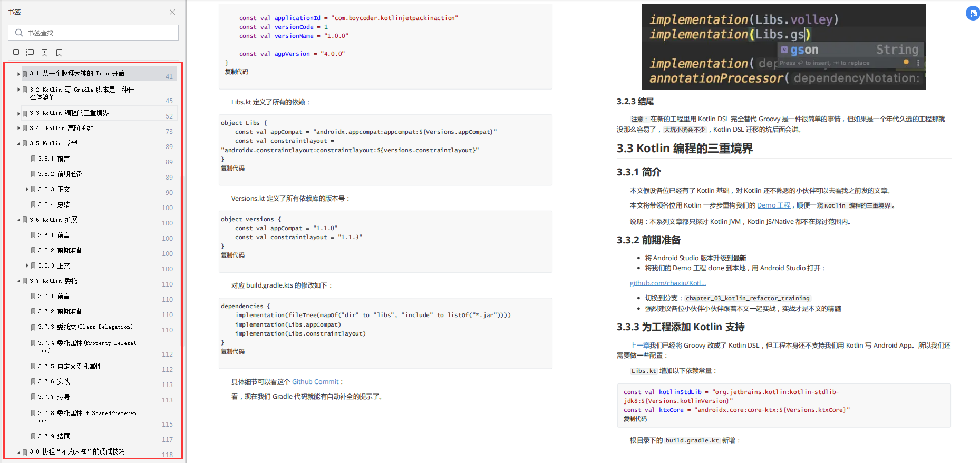Click 复制代码 under the Libs object code
Screen dimensions: 980x463
232,168
